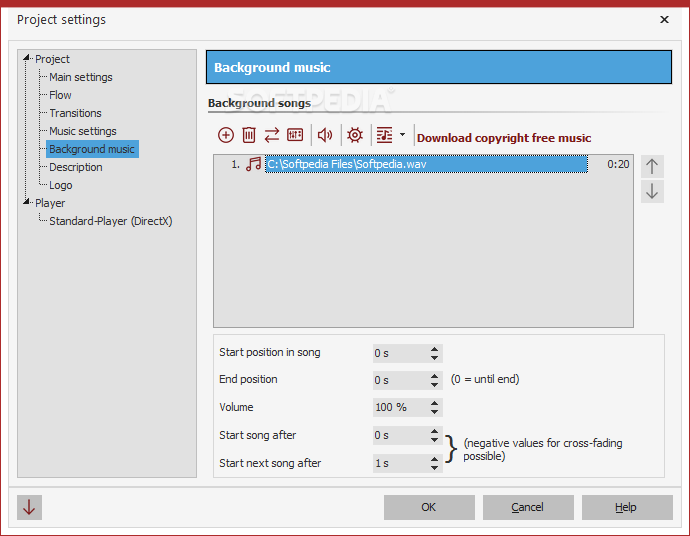Play the song with the speaker icon
690x536 pixels.
(x=325, y=135)
